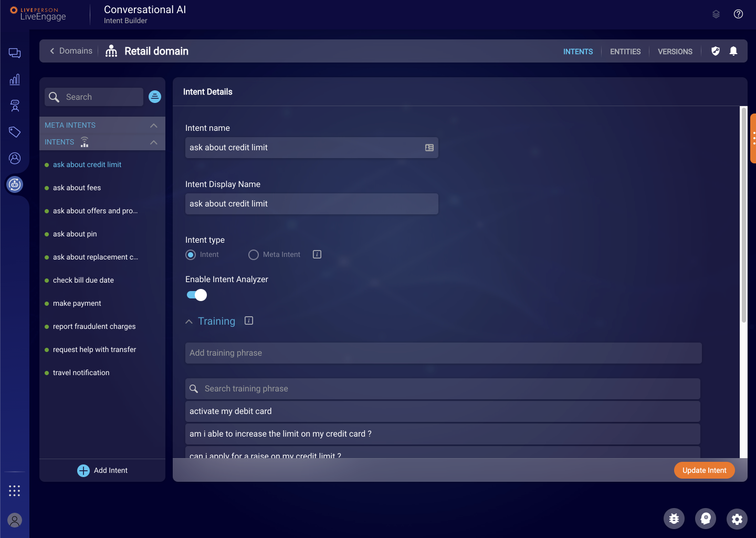The height and width of the screenshot is (538, 756).
Task: Select the 'travel notification' intent
Action: point(81,373)
